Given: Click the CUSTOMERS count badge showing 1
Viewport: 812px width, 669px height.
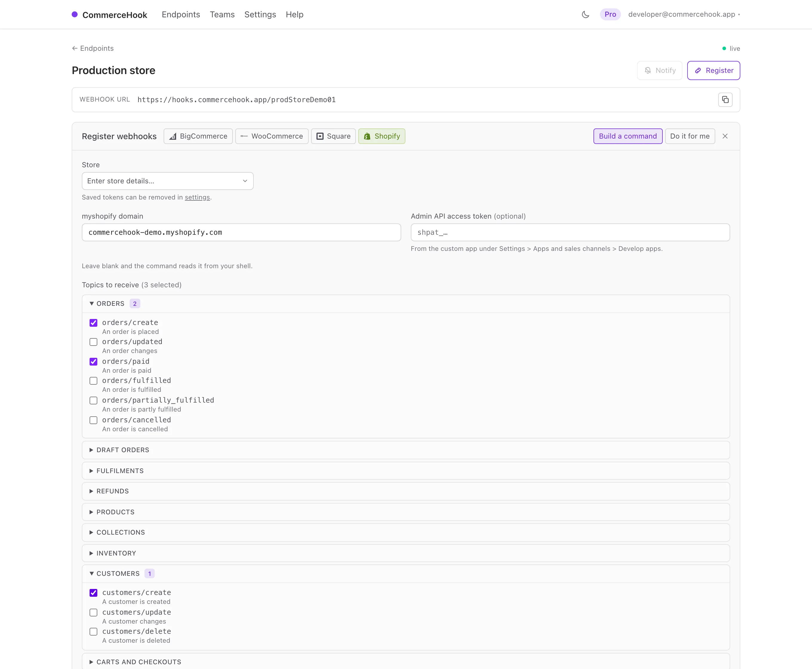Looking at the screenshot, I should 150,574.
